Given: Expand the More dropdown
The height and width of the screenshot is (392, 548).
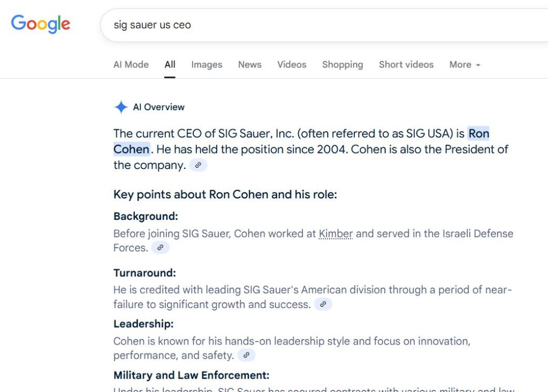Looking at the screenshot, I should point(465,65).
